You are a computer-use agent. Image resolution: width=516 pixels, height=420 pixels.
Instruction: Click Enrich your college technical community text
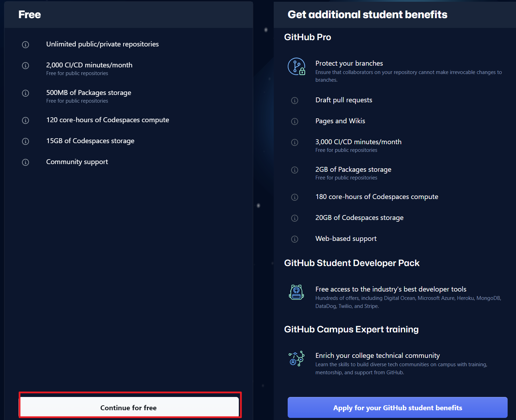377,355
